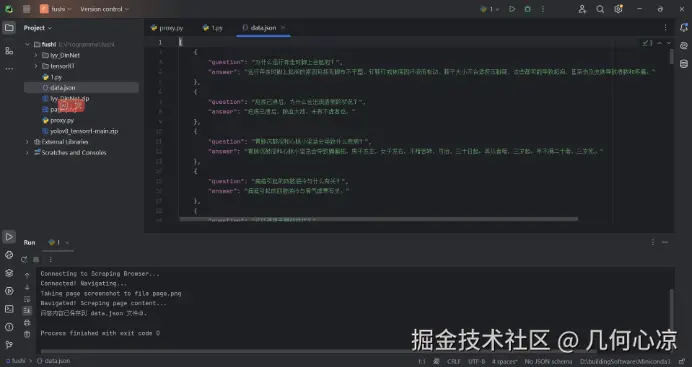Open the inspections widget checkmark
Viewport: 692px width, 367px height.
pyautogui.click(x=647, y=43)
